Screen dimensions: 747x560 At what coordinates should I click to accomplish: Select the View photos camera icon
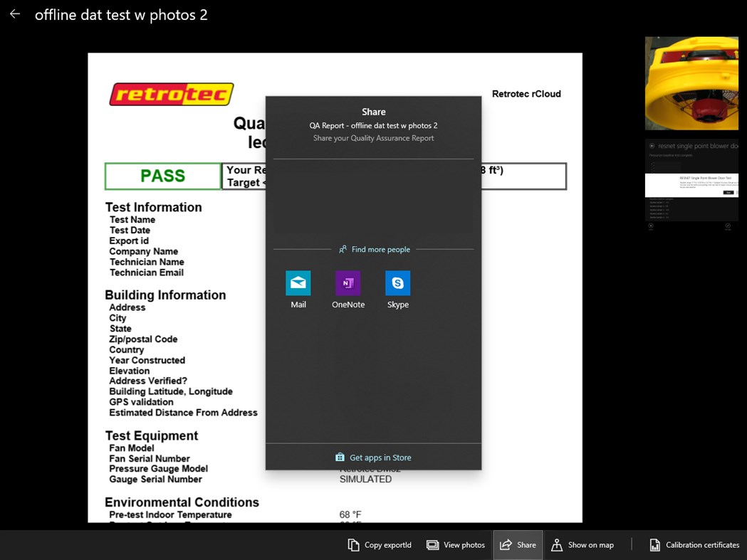tap(433, 544)
